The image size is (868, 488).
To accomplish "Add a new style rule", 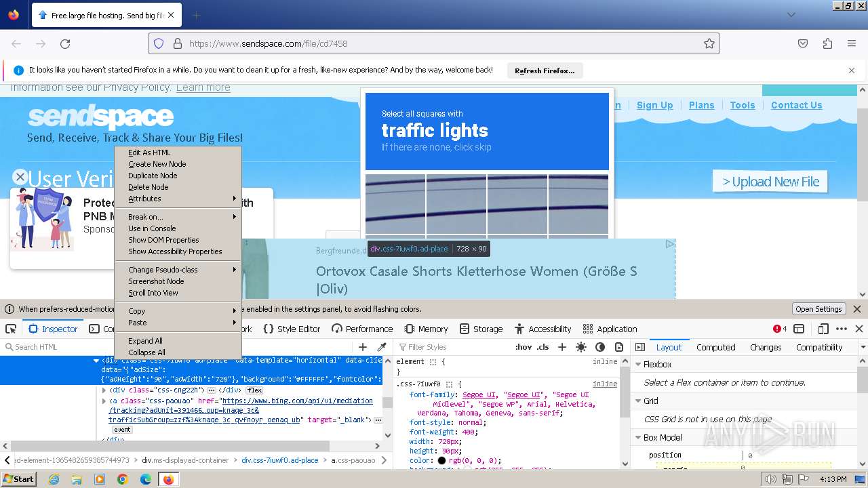I will (561, 347).
